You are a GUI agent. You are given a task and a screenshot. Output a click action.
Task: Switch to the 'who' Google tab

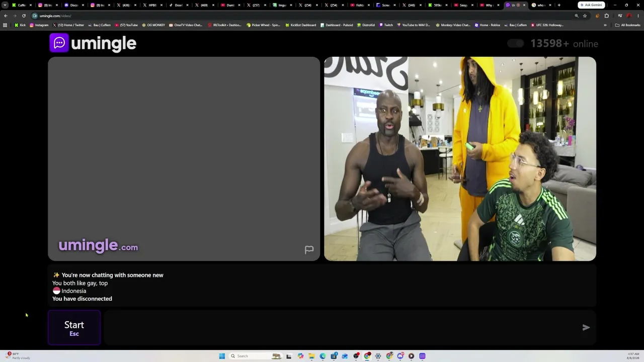[541, 5]
